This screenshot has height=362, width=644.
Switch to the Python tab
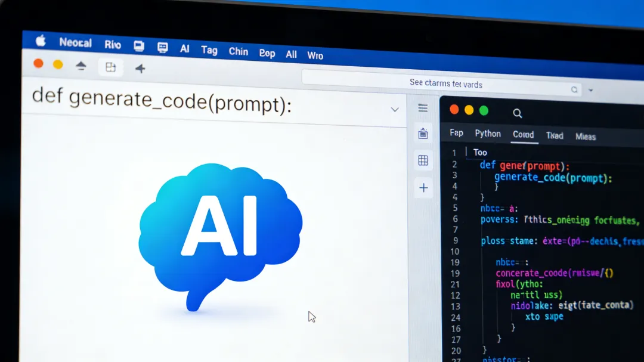488,134
